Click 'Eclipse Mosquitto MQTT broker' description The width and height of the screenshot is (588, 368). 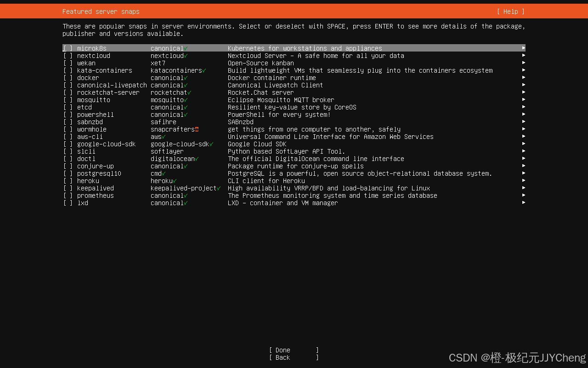pos(281,100)
